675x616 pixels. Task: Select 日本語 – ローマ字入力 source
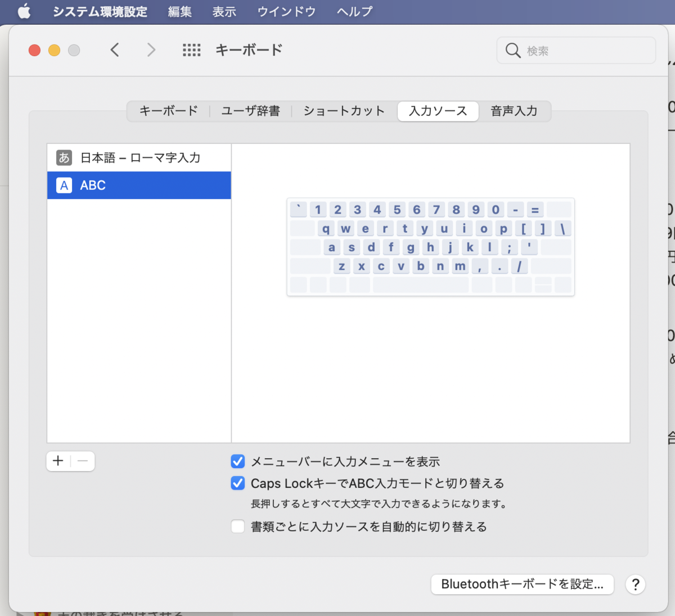(x=139, y=158)
